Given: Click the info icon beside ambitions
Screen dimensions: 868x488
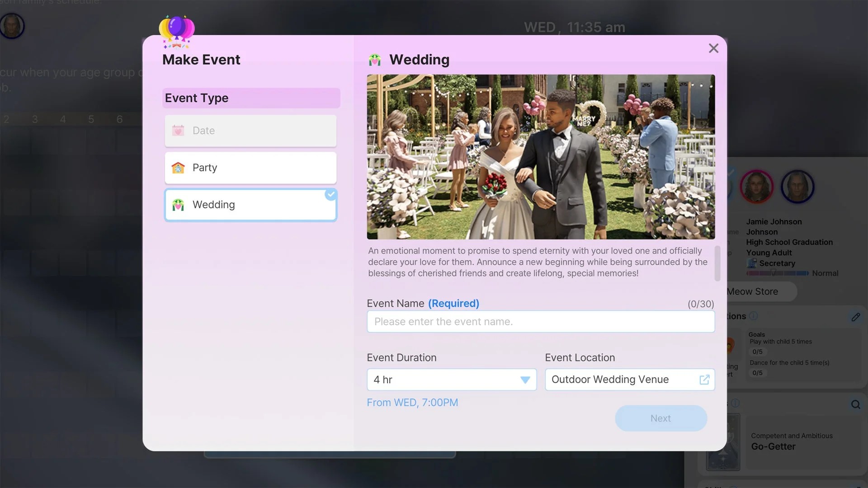Looking at the screenshot, I should pos(753,316).
